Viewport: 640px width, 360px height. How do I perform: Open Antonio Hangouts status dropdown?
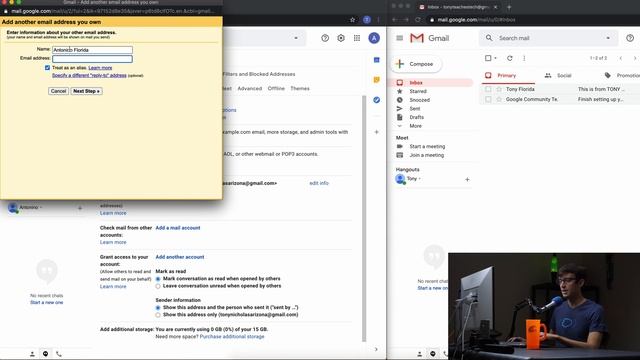click(41, 207)
